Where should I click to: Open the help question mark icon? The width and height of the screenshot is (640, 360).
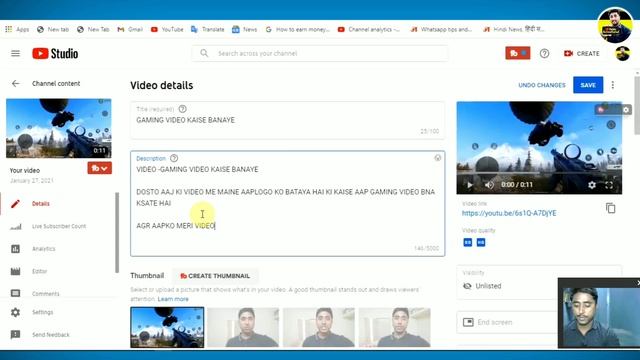click(544, 53)
